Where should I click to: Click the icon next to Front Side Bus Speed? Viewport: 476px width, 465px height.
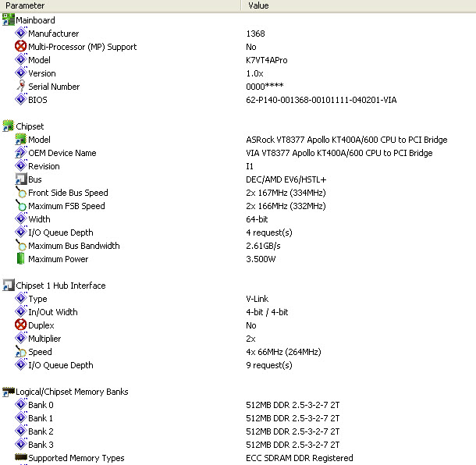(x=21, y=193)
